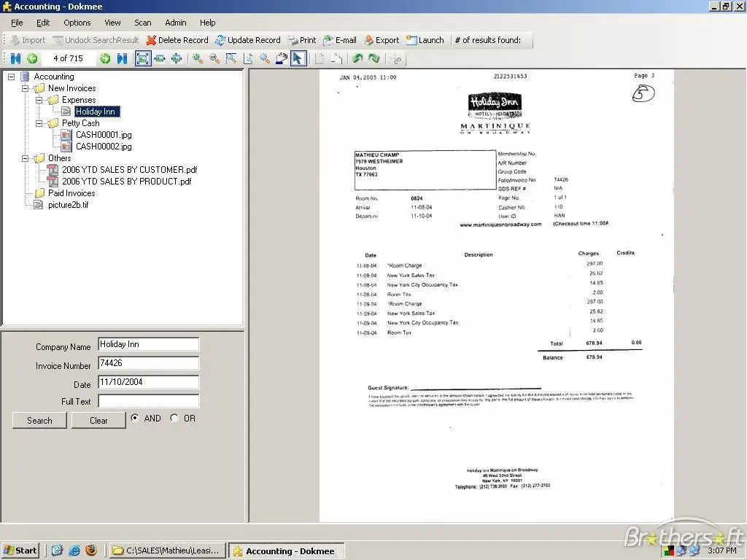Collapse the Others folder
747x560 pixels.
point(26,158)
